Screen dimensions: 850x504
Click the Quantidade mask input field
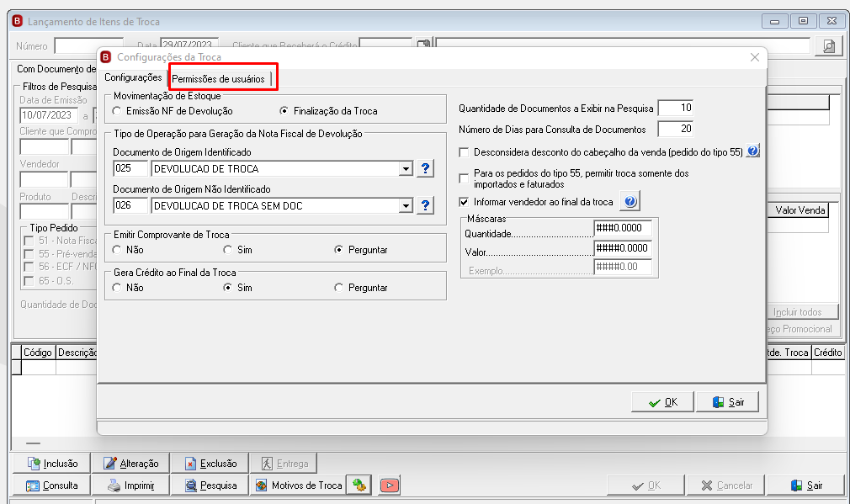(623, 228)
